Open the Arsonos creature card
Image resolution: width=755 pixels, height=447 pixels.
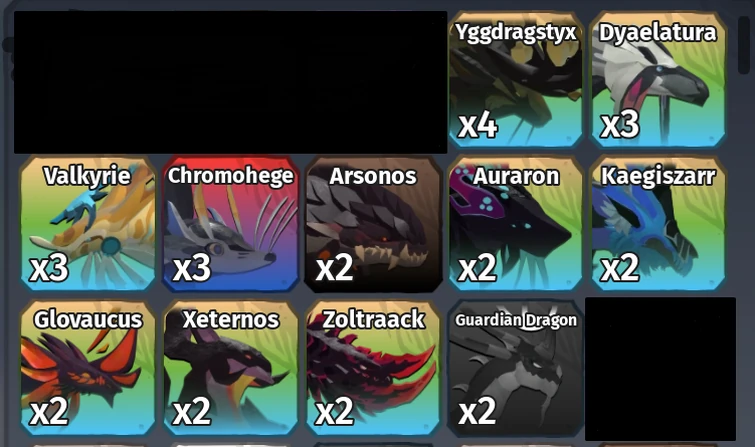click(x=373, y=224)
